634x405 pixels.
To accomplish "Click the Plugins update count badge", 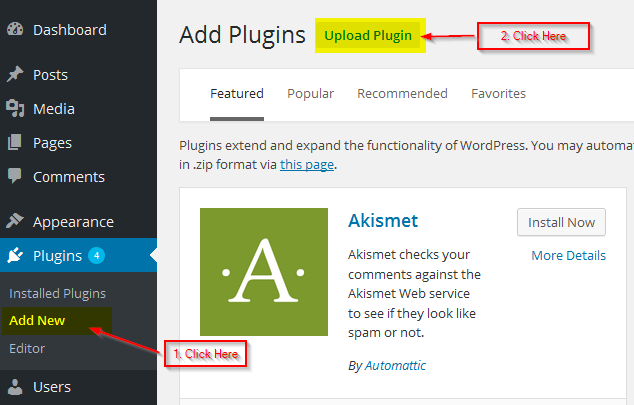I will [97, 255].
